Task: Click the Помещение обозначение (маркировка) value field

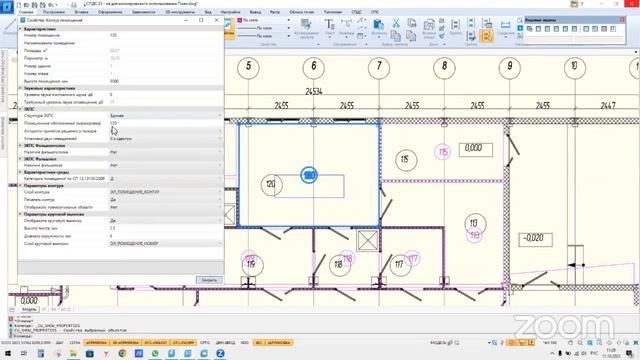Action: pos(165,123)
